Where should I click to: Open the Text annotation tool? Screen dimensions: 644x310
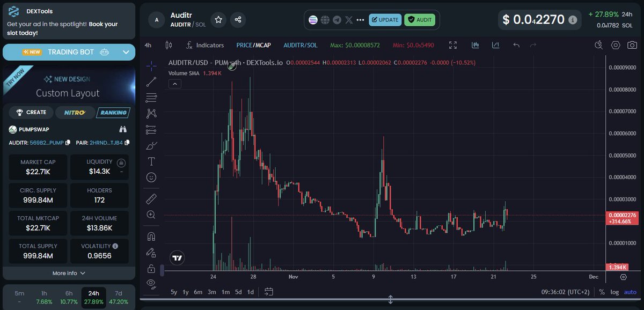151,161
